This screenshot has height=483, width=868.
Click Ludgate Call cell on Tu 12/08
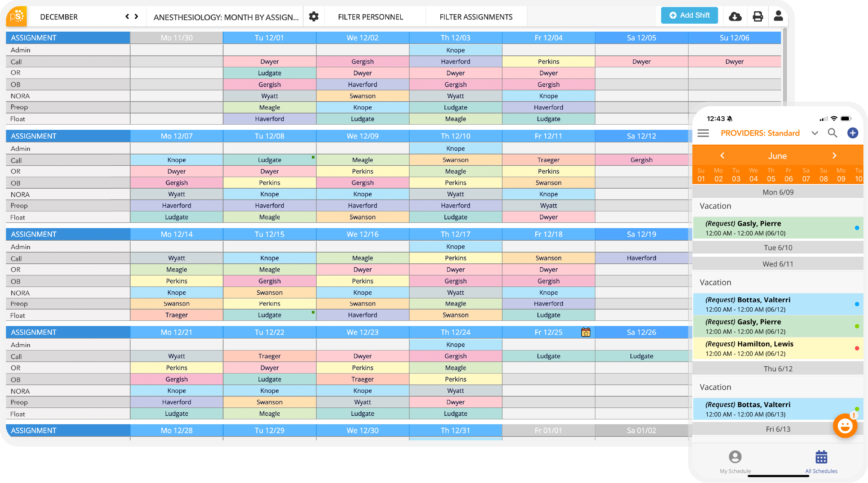pyautogui.click(x=269, y=160)
